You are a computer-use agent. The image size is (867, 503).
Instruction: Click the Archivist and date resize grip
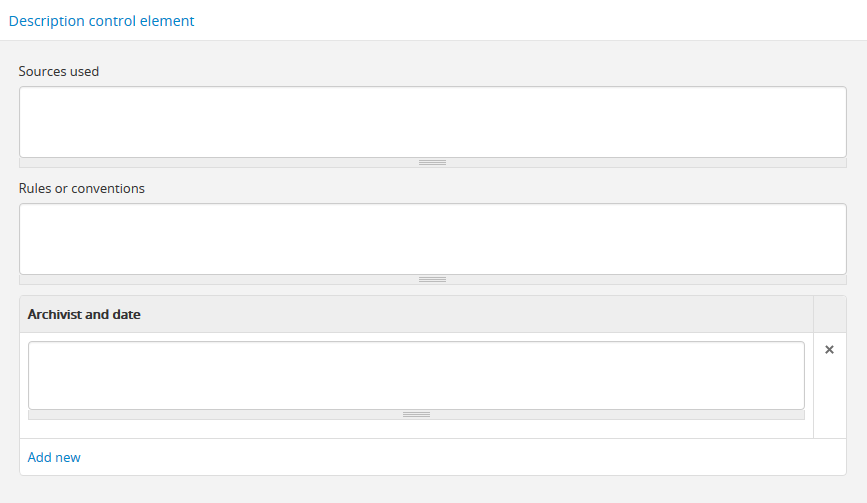(416, 414)
